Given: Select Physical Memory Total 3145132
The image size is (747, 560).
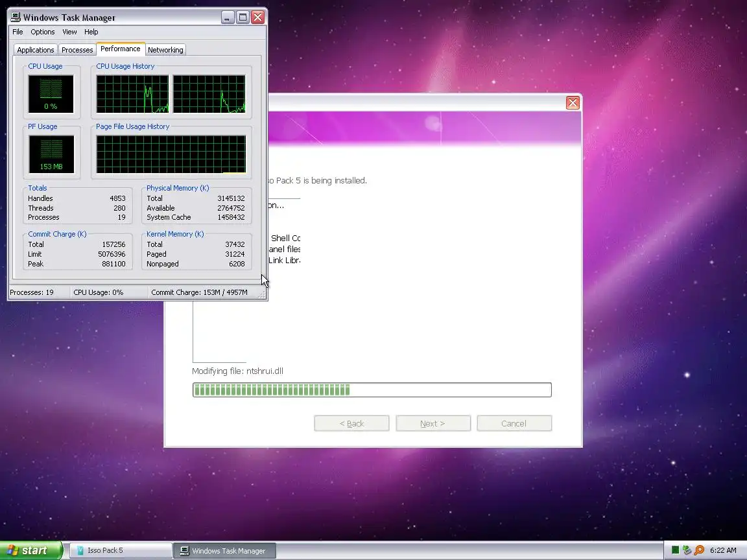Looking at the screenshot, I should pyautogui.click(x=231, y=198).
